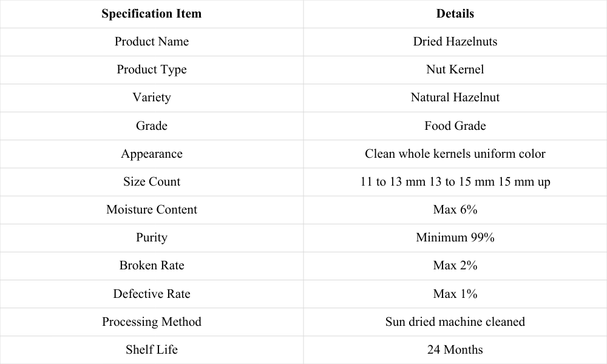Select the Broken Rate label
607x364 pixels.
tap(151, 266)
